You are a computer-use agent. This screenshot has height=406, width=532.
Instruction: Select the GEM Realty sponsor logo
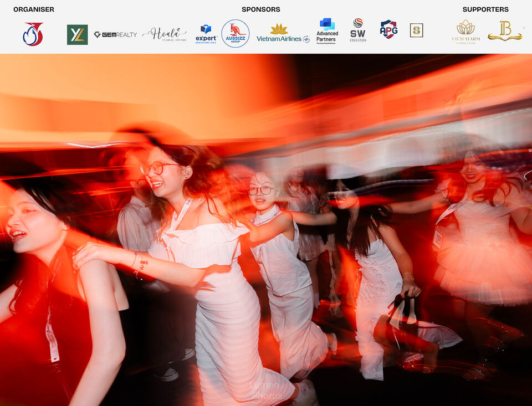click(115, 34)
